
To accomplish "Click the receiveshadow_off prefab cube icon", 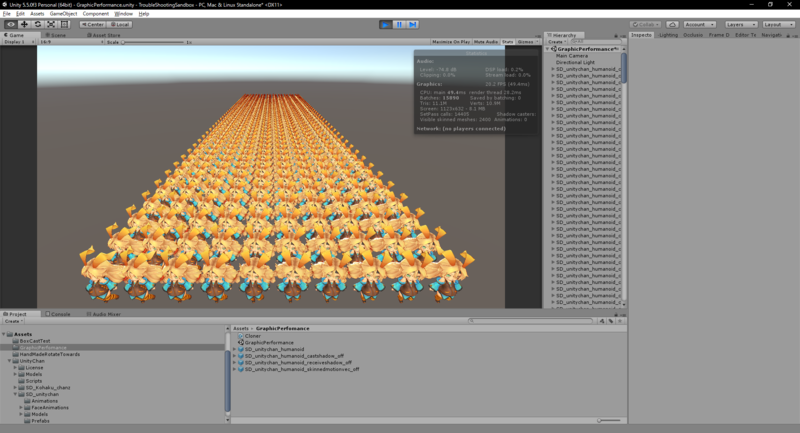I will click(241, 363).
